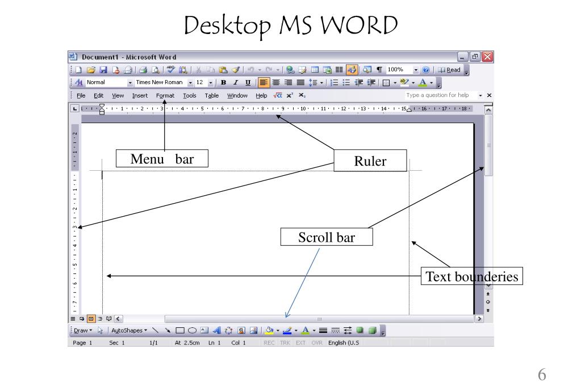The image size is (581, 392).
Task: Click the Insert Table icon
Action: [315, 70]
